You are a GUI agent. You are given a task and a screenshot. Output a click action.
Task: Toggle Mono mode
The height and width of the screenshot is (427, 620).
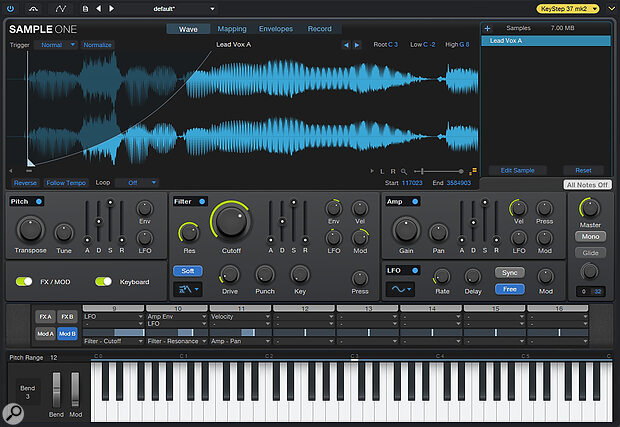coord(590,236)
